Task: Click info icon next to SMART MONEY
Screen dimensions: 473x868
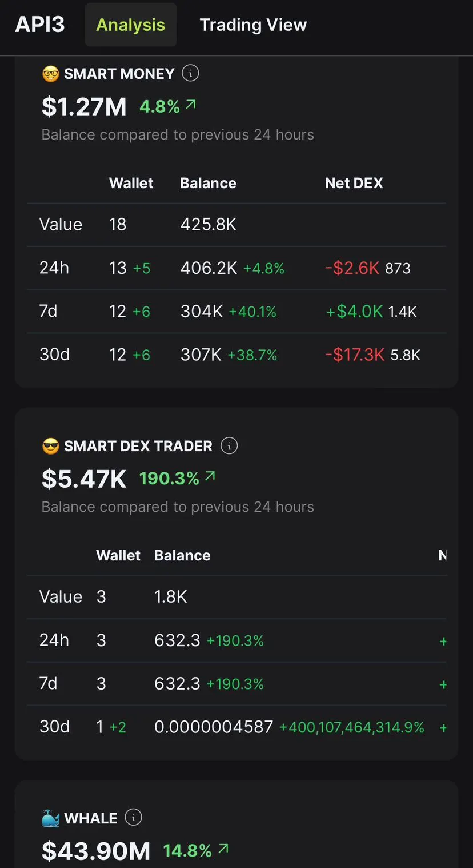Action: coord(190,73)
